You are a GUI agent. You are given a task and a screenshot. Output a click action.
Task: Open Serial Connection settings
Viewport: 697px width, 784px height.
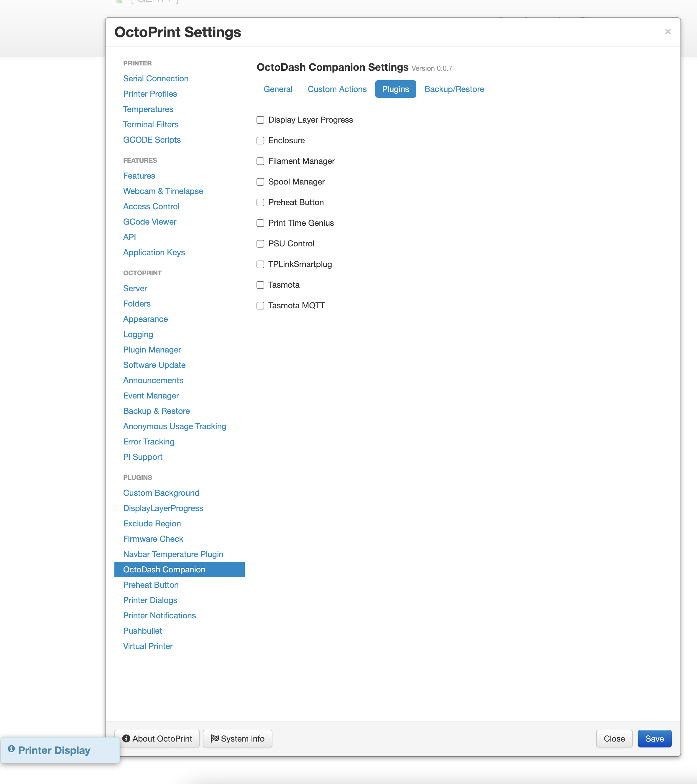[156, 78]
